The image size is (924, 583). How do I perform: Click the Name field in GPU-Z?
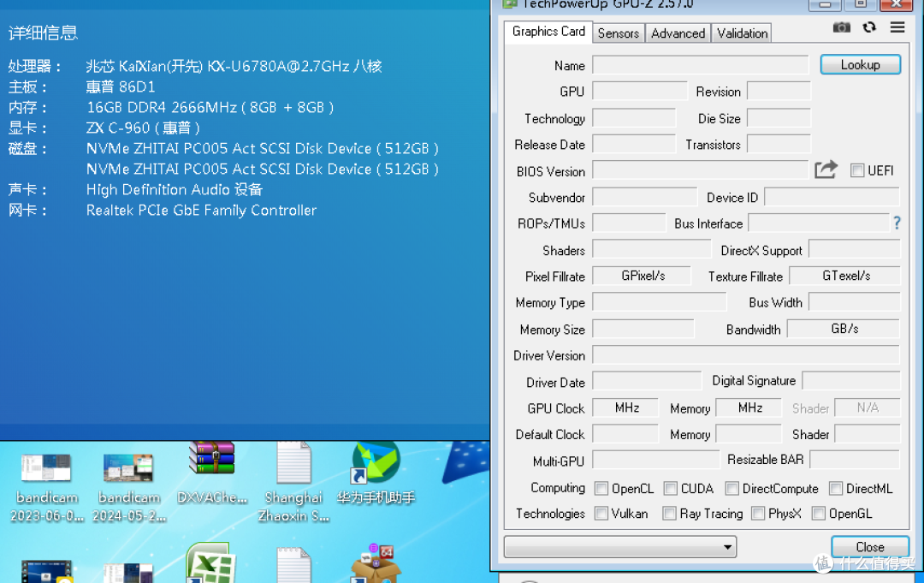(701, 65)
